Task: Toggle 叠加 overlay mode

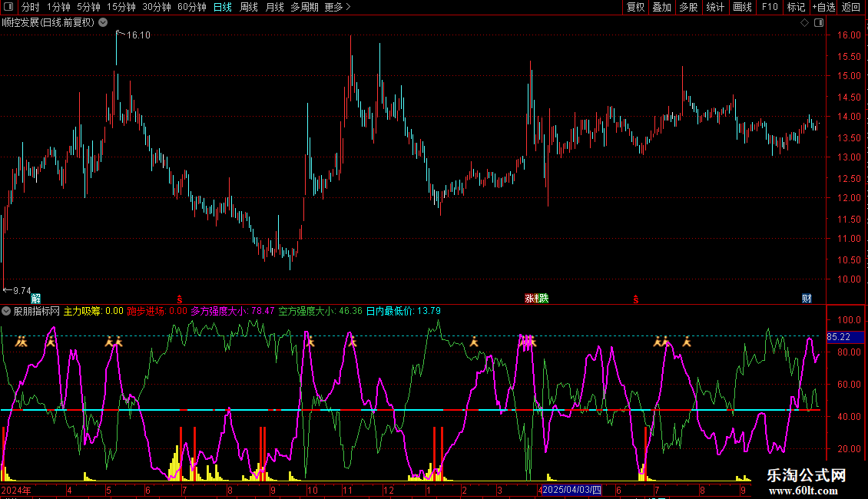Action: tap(661, 7)
